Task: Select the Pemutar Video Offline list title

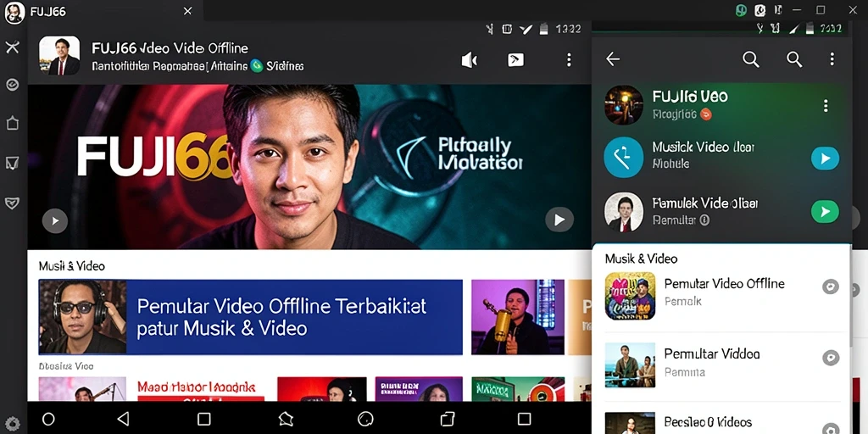Action: 724,283
